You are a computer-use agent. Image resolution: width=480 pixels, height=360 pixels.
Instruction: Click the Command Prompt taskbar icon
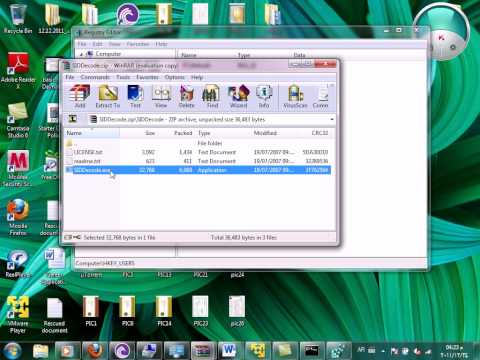[312, 351]
